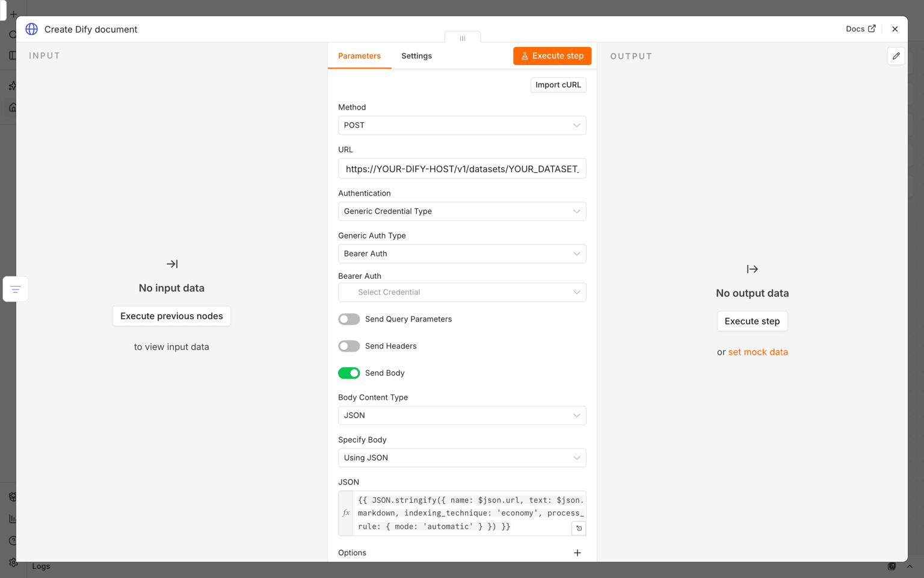Click the floating filter lines icon on left
This screenshot has width=924, height=578.
(x=16, y=289)
